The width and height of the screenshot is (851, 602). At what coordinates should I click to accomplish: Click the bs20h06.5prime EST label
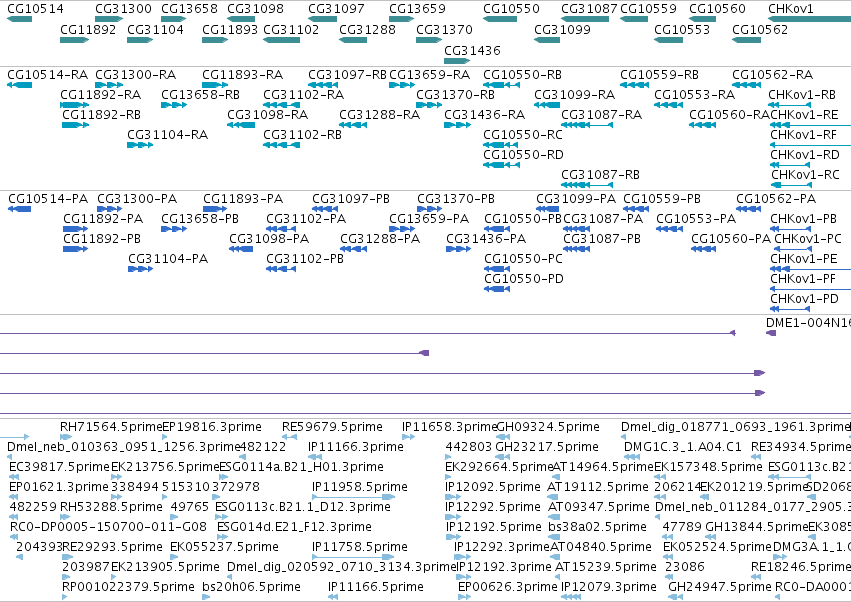251,587
